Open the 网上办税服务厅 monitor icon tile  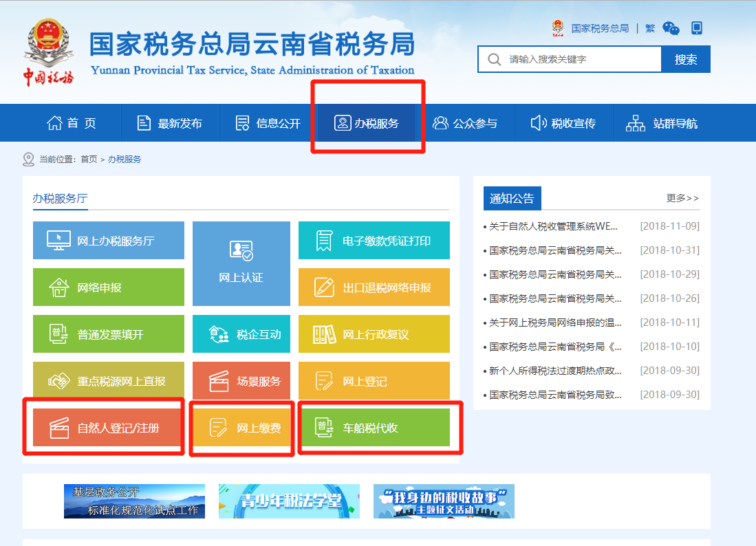[109, 240]
